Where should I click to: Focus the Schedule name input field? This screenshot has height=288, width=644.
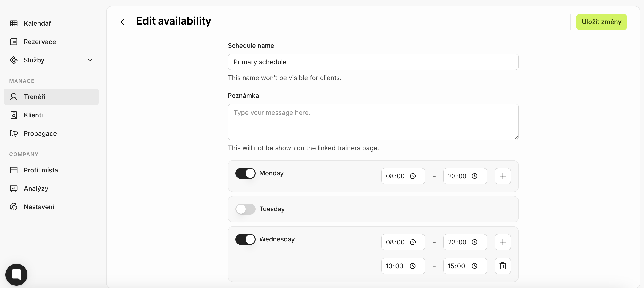pos(373,62)
